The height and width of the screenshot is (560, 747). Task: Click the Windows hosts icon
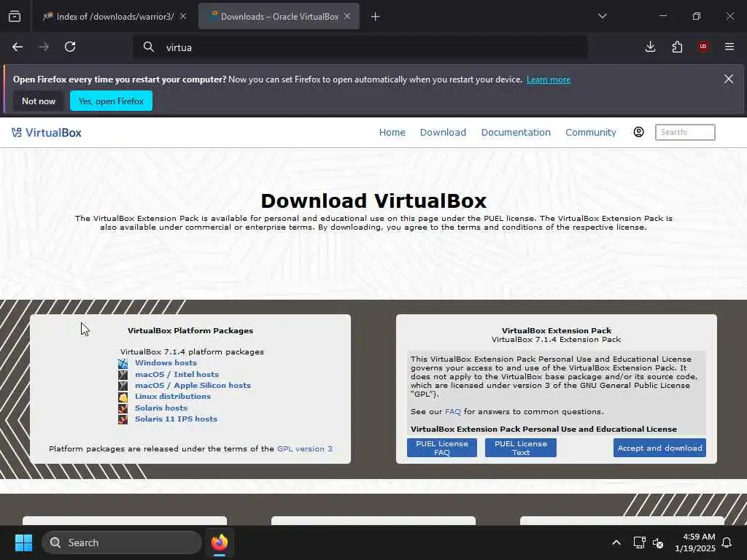point(123,363)
